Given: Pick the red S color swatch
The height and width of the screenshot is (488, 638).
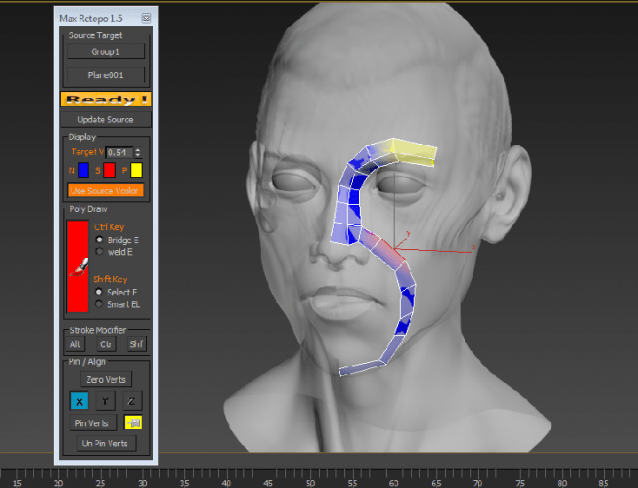Looking at the screenshot, I should tap(109, 170).
